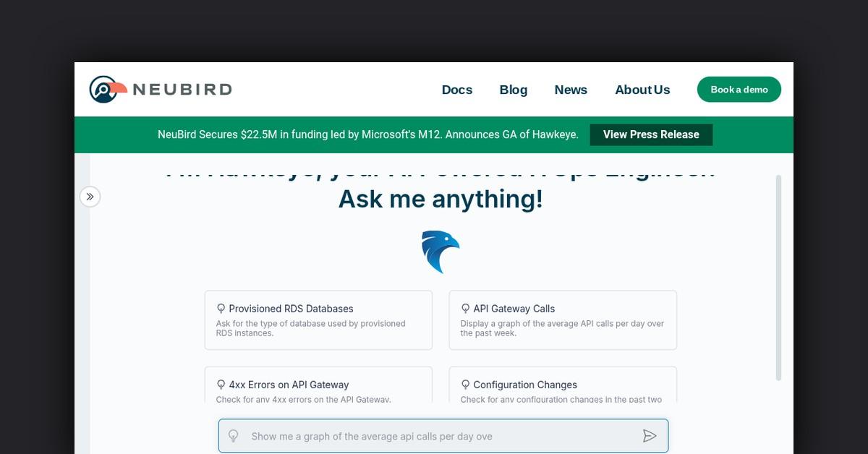Screen dimensions: 868x454
Task: Go to the Blog page
Action: tap(513, 90)
